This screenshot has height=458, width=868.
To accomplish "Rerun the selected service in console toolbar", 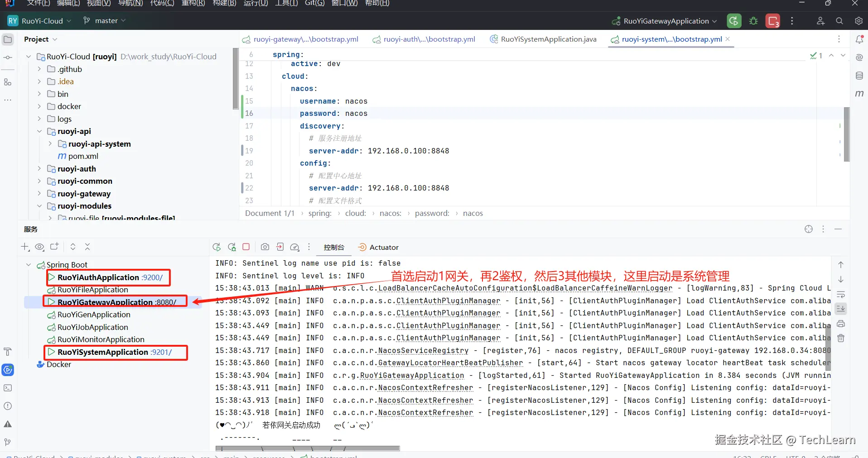I will pos(217,247).
